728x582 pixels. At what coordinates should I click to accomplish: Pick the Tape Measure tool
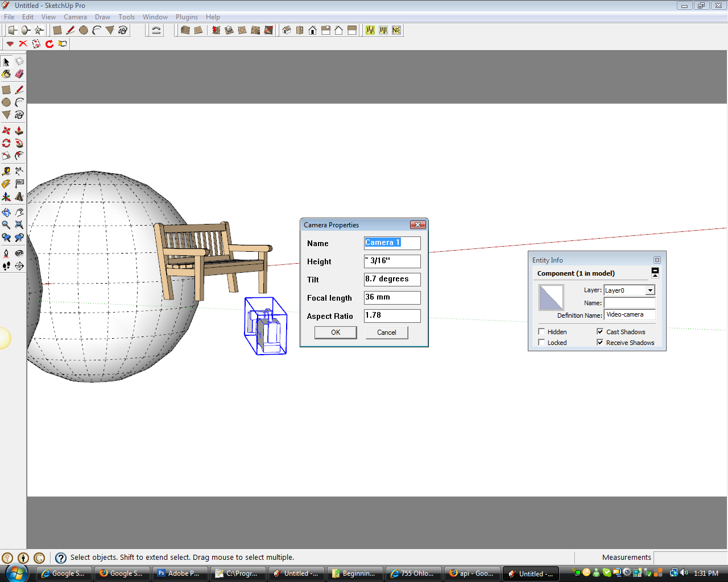[6, 171]
